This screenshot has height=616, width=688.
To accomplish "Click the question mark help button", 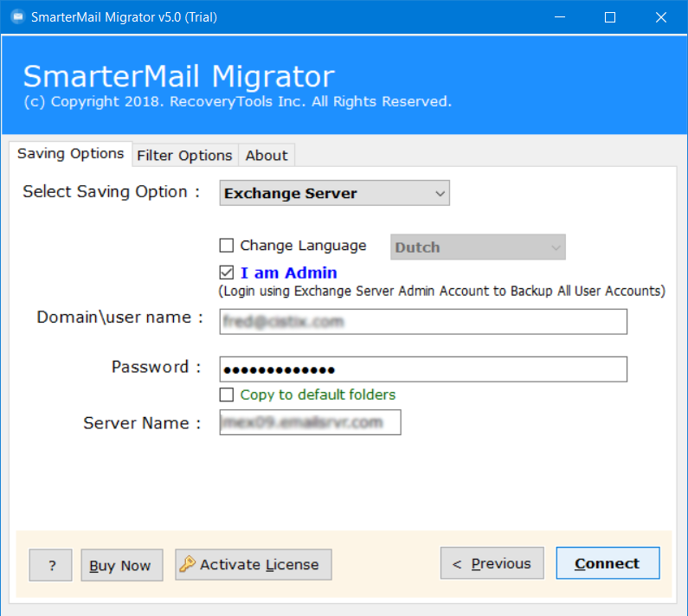I will [x=50, y=565].
